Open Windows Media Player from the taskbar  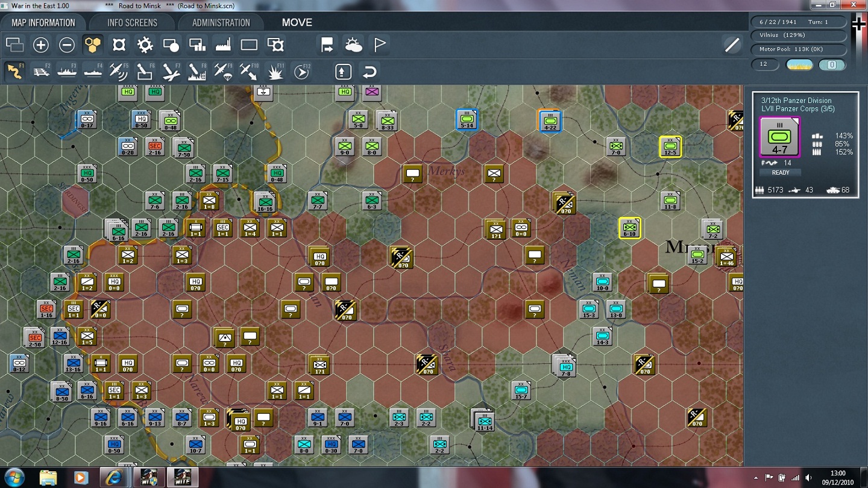(80, 478)
